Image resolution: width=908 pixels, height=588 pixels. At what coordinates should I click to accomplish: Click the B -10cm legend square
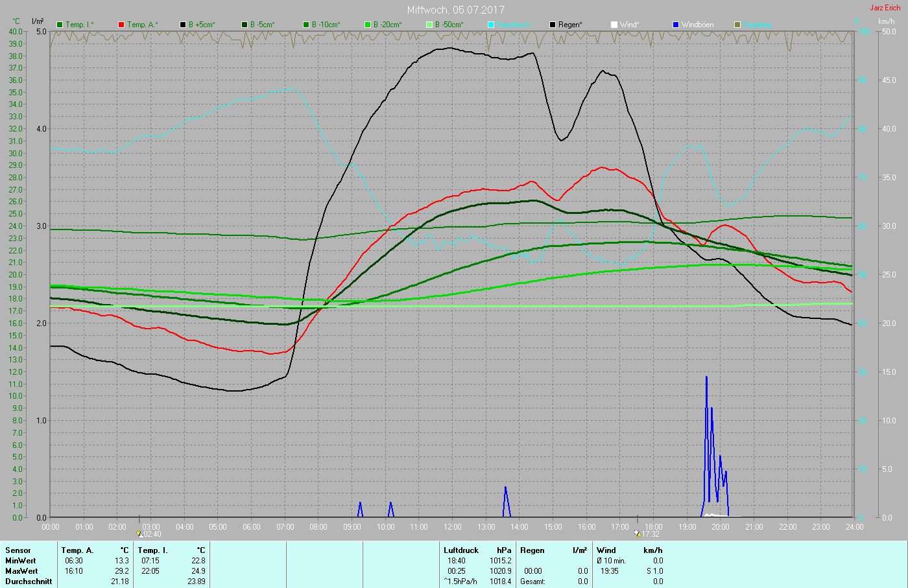[x=306, y=25]
